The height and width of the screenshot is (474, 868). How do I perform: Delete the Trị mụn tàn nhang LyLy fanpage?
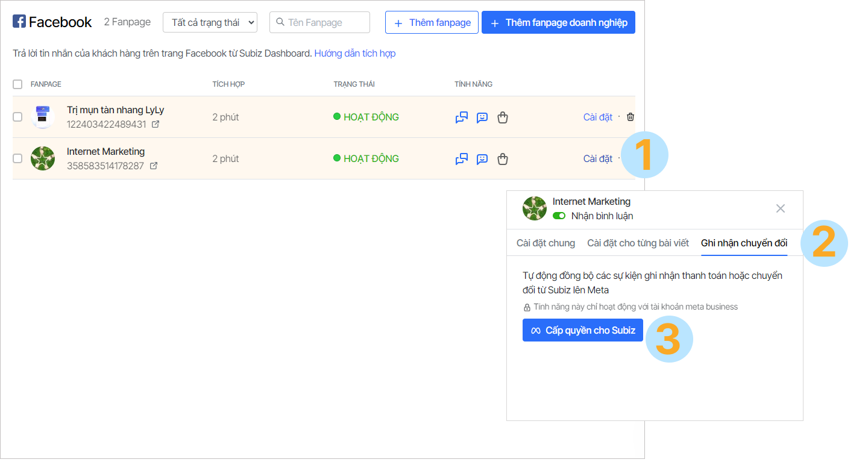(631, 117)
